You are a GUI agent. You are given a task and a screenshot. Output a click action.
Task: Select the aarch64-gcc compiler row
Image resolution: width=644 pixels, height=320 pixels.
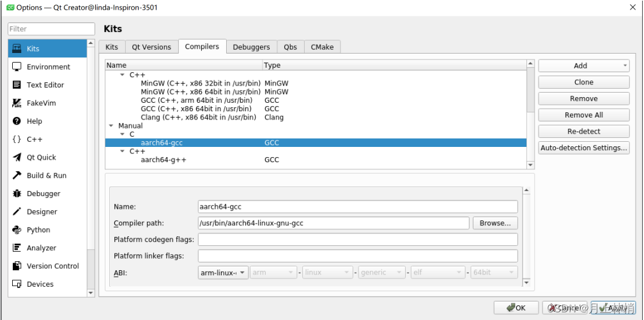316,143
